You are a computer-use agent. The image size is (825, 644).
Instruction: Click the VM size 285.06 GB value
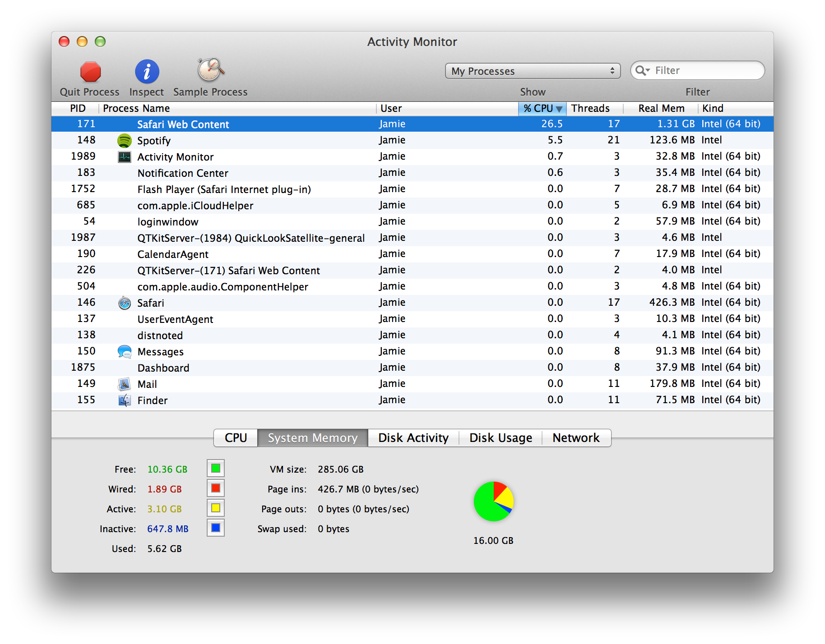click(341, 469)
